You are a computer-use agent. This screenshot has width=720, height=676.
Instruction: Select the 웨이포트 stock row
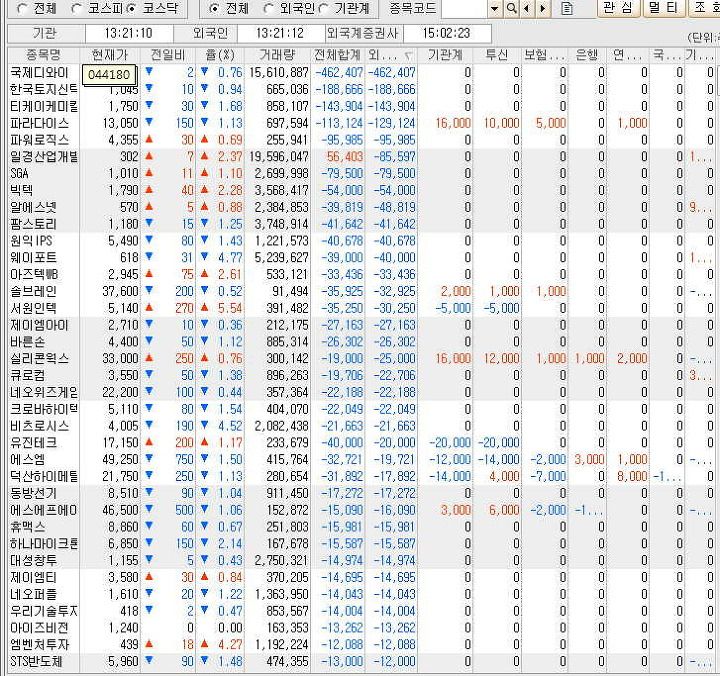[360, 258]
